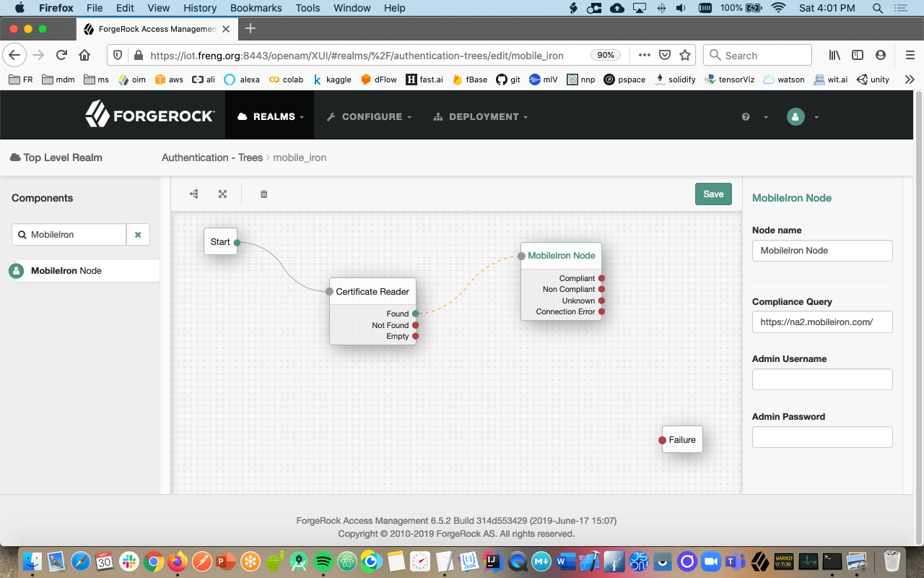Image resolution: width=924 pixels, height=578 pixels.
Task: Click the auto-layout tree icon in editor toolbar
Action: [193, 194]
